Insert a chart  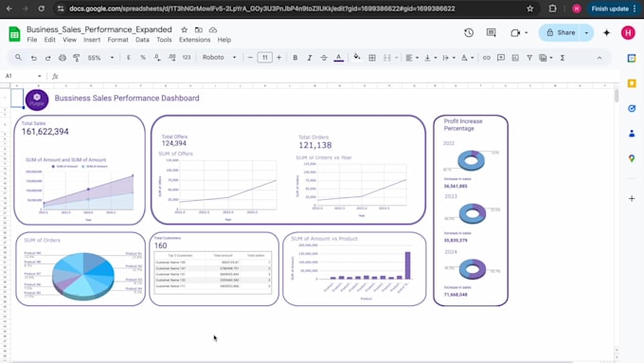pos(515,58)
